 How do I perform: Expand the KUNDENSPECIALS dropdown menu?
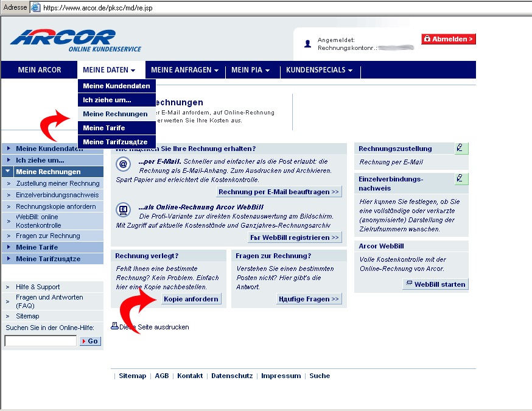click(319, 70)
